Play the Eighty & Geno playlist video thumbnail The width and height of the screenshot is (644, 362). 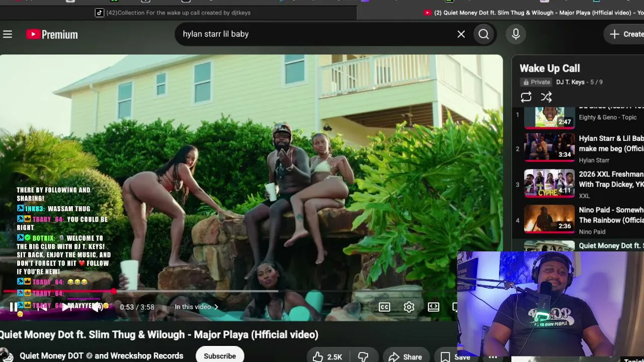(549, 117)
